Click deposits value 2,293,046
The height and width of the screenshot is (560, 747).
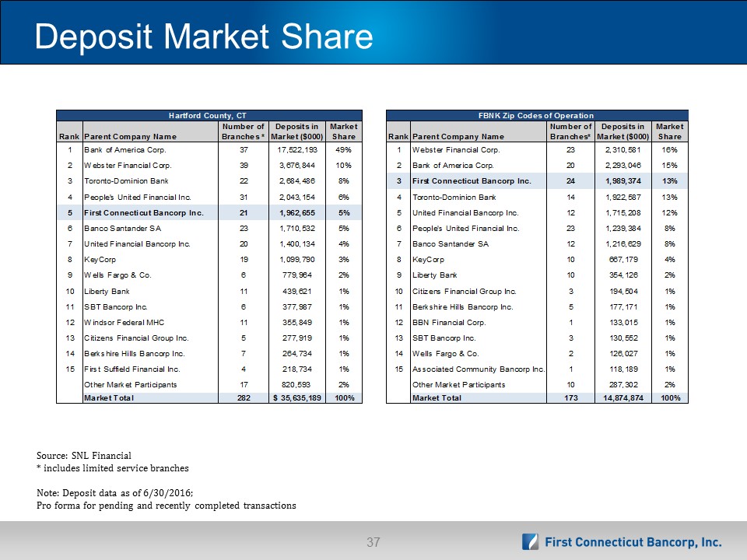tap(622, 165)
